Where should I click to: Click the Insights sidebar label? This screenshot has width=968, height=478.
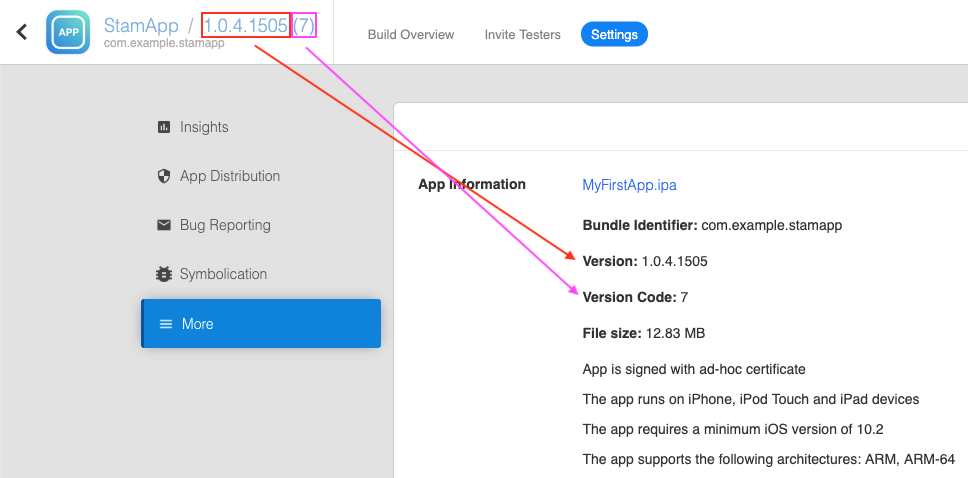(x=204, y=127)
